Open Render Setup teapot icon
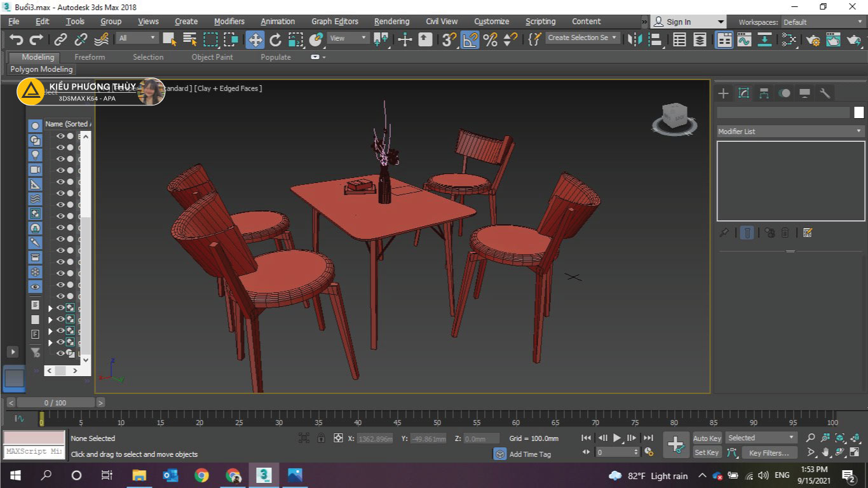Screen dimensions: 868x488 [x=813, y=40]
